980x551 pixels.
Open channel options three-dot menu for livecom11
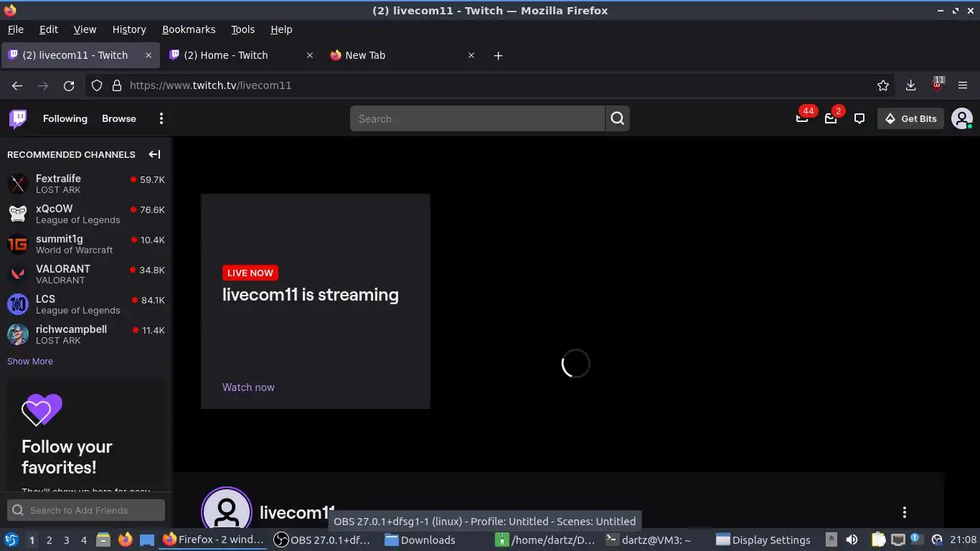[x=905, y=512]
